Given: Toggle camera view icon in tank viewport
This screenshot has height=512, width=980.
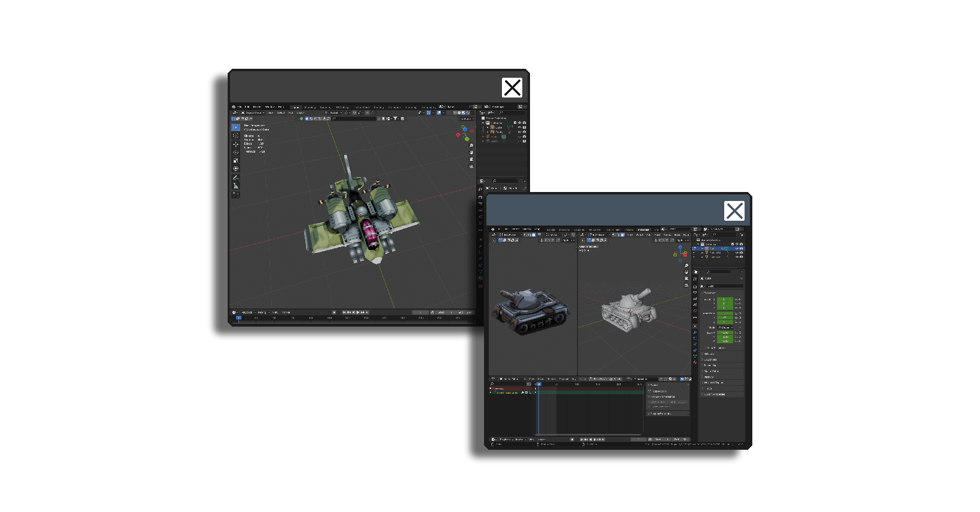Looking at the screenshot, I should tap(687, 279).
